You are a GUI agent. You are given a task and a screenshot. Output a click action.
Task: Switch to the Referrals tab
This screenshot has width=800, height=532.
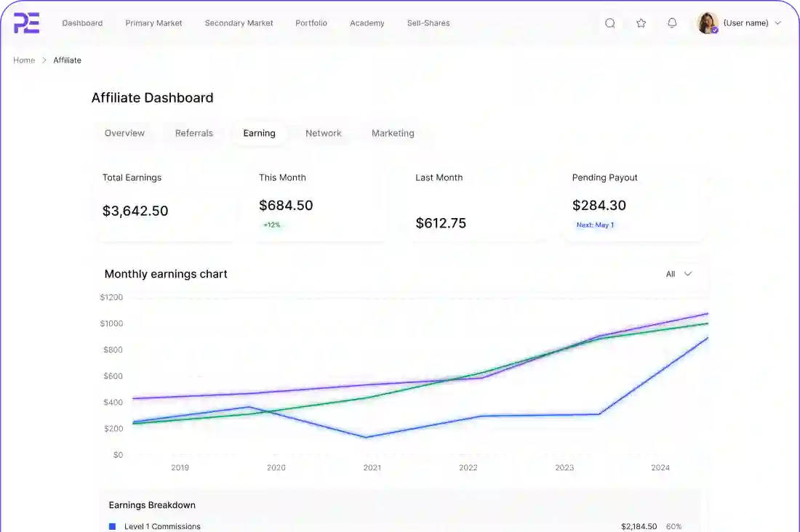(194, 133)
